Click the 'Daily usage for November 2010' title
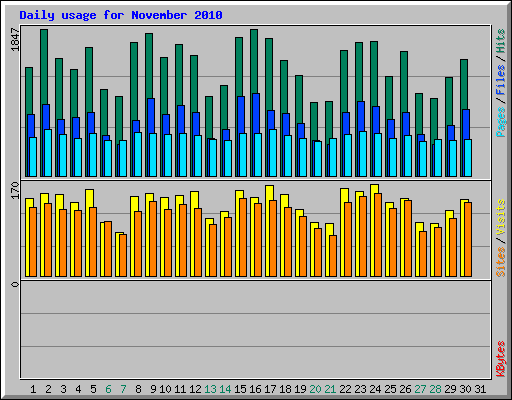The image size is (512, 400). coord(121,15)
